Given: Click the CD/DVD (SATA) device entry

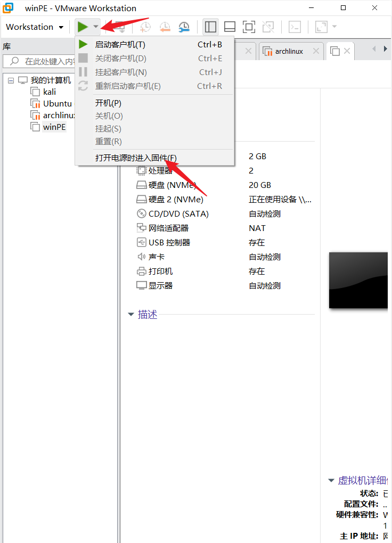Looking at the screenshot, I should (178, 214).
